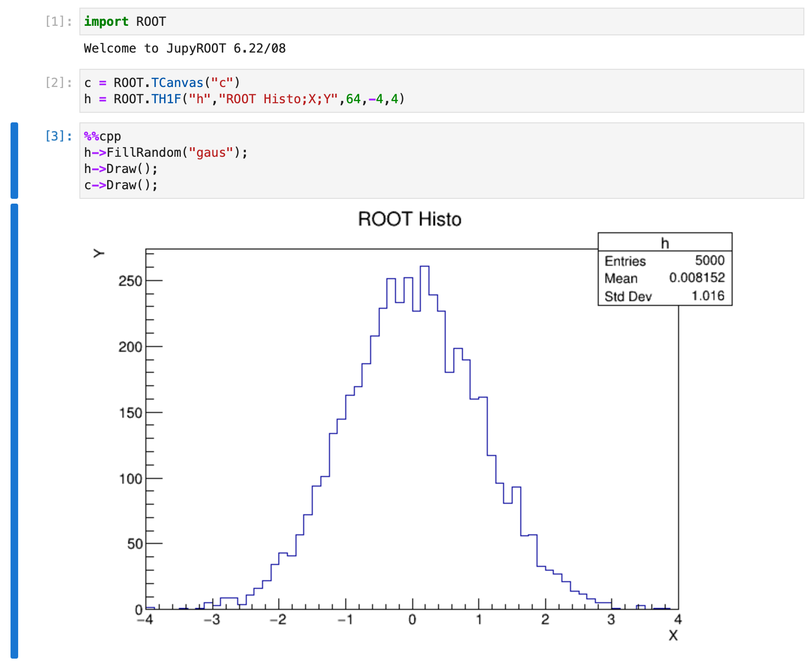Select the [1]: cell prompt
This screenshot has width=812, height=672.
coord(58,22)
